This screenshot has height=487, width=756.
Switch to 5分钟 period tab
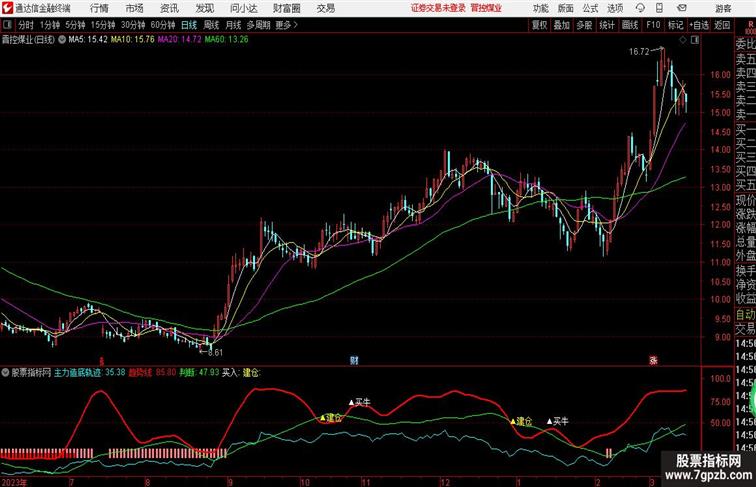[x=75, y=25]
